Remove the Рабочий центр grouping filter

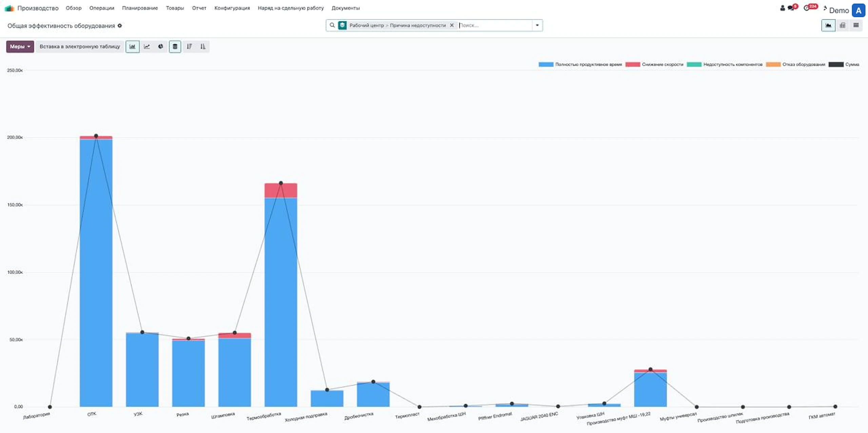tap(452, 25)
